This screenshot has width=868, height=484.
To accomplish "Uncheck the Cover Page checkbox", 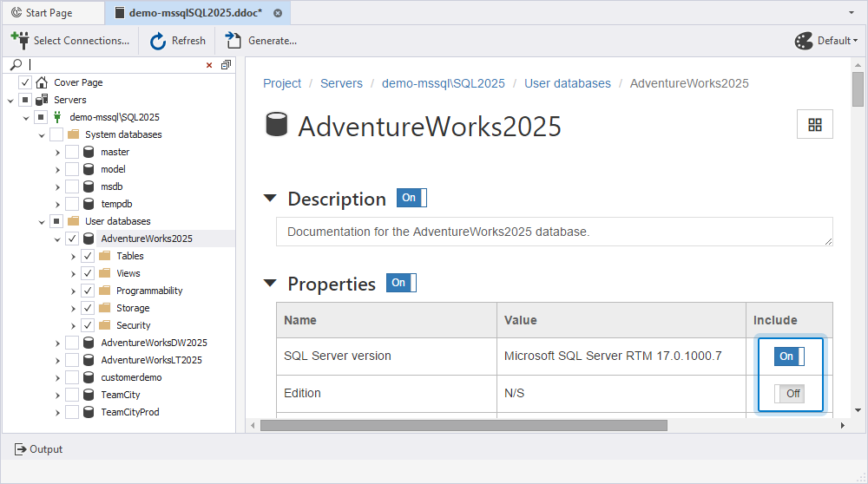I will [x=25, y=82].
